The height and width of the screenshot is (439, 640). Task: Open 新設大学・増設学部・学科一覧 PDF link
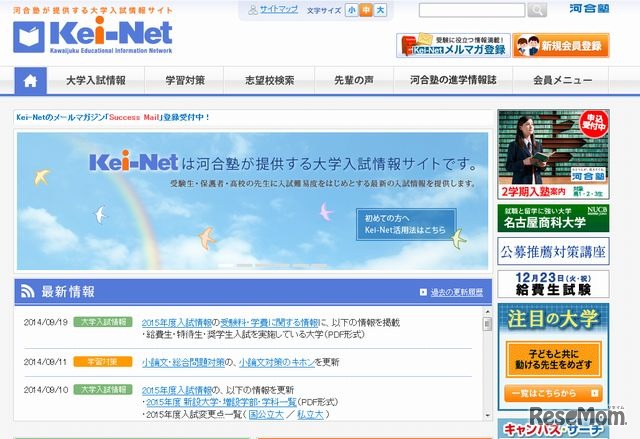221,402
